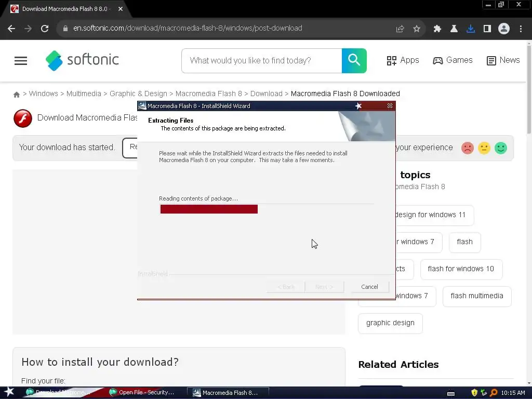Click the taskbar clock 10:15 AM
The width and height of the screenshot is (532, 399).
513,393
